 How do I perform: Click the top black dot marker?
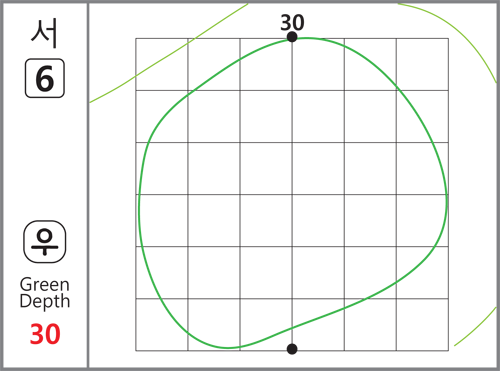point(292,37)
